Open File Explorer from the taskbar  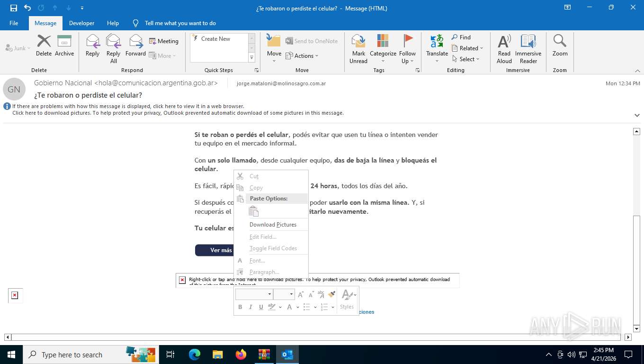click(x=217, y=355)
